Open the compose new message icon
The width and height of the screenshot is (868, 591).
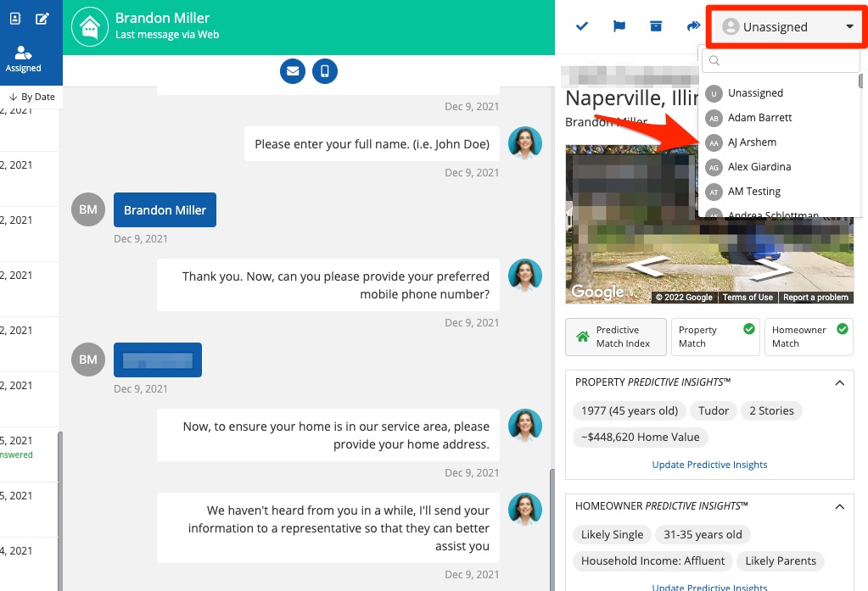click(x=42, y=18)
